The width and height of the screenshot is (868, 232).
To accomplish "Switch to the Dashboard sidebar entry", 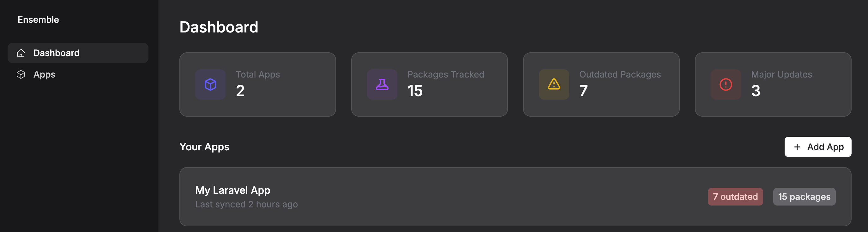I will click(56, 53).
